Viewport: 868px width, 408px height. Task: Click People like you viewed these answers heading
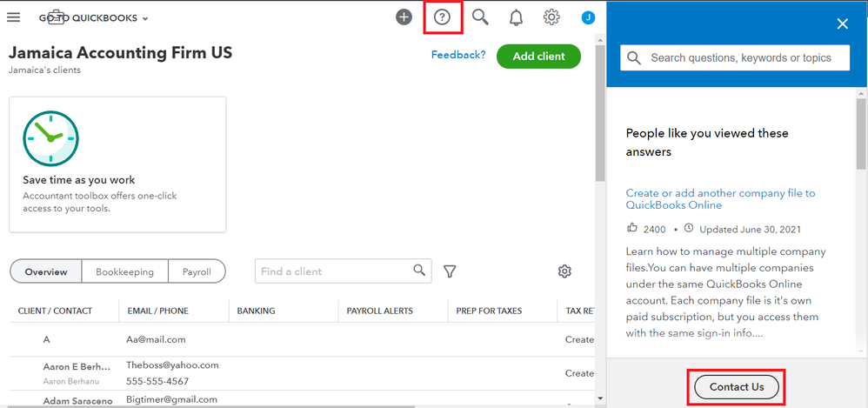pos(707,143)
